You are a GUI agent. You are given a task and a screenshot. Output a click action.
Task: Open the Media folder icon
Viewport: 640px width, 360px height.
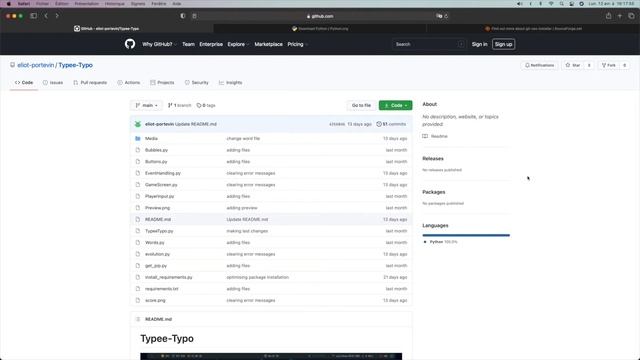click(138, 138)
